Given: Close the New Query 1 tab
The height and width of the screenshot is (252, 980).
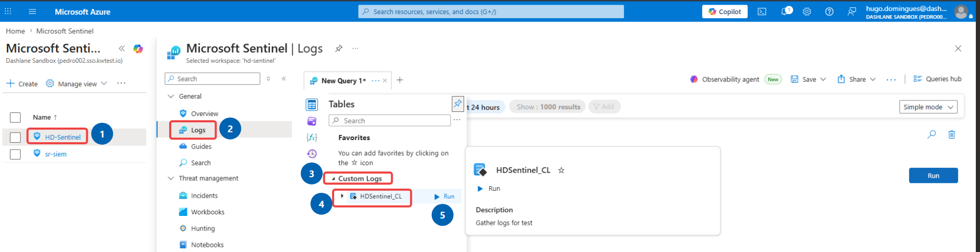Looking at the screenshot, I should pyautogui.click(x=385, y=81).
